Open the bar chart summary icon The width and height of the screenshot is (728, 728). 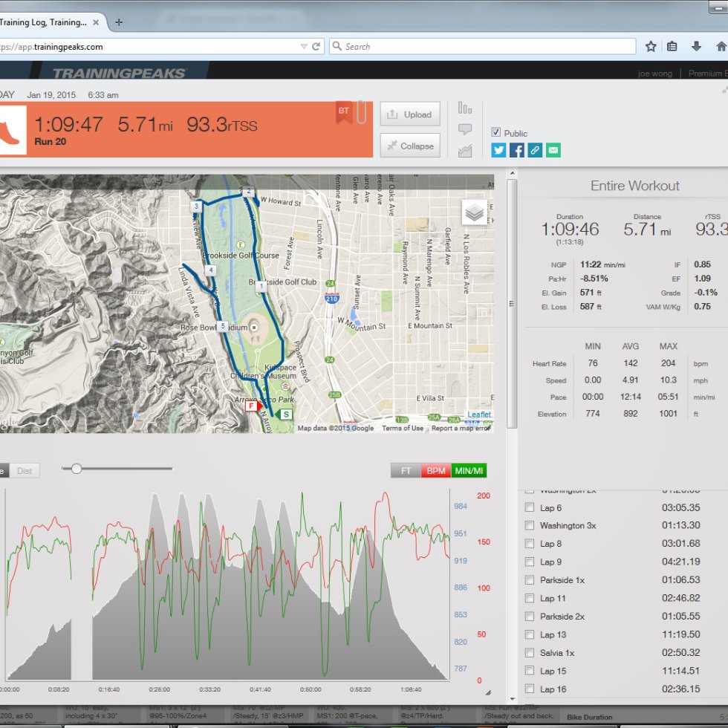[465, 108]
